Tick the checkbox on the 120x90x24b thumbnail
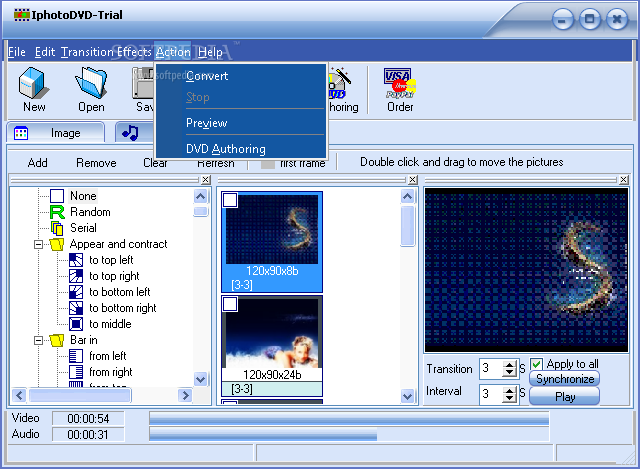The height and width of the screenshot is (469, 640). click(x=230, y=304)
